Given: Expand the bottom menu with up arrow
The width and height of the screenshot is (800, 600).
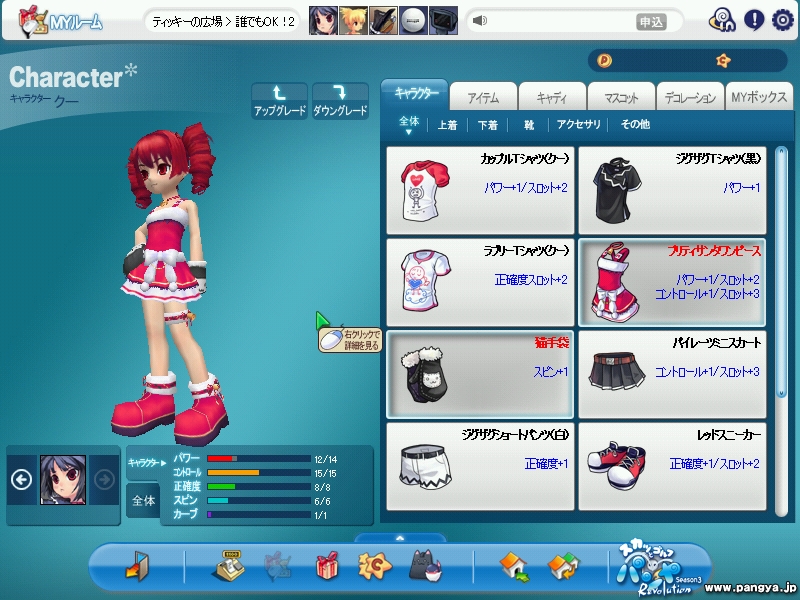Looking at the screenshot, I should [x=400, y=538].
